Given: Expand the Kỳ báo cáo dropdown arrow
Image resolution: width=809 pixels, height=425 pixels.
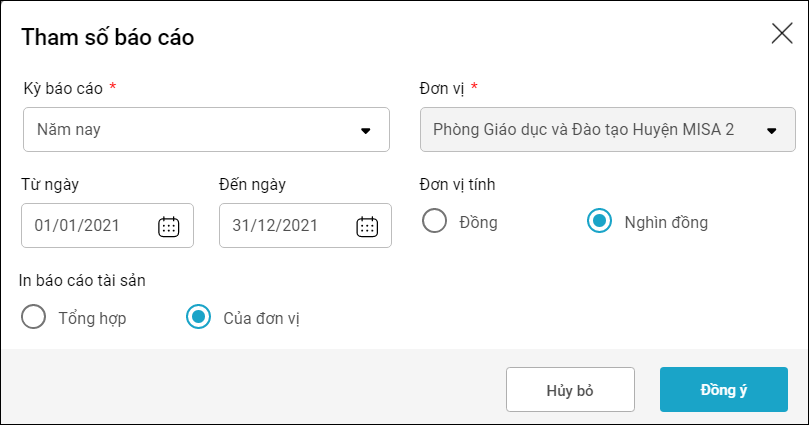Looking at the screenshot, I should click(x=366, y=130).
